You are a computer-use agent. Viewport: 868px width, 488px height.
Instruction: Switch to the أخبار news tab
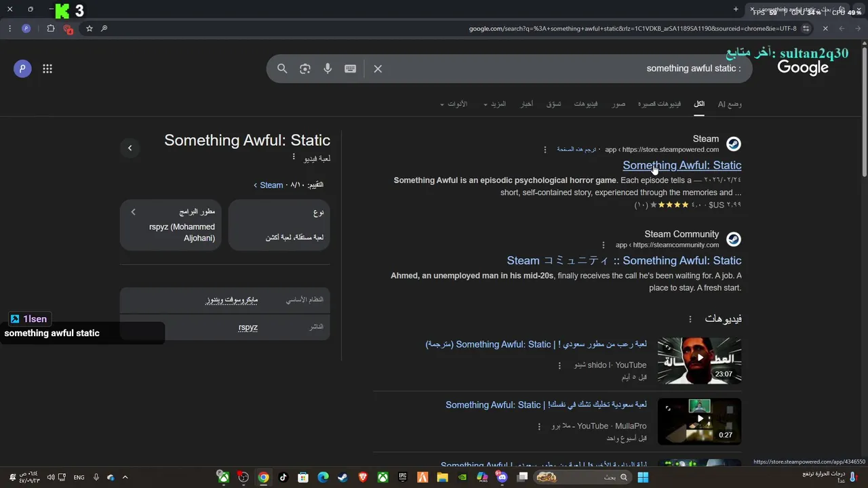point(527,104)
